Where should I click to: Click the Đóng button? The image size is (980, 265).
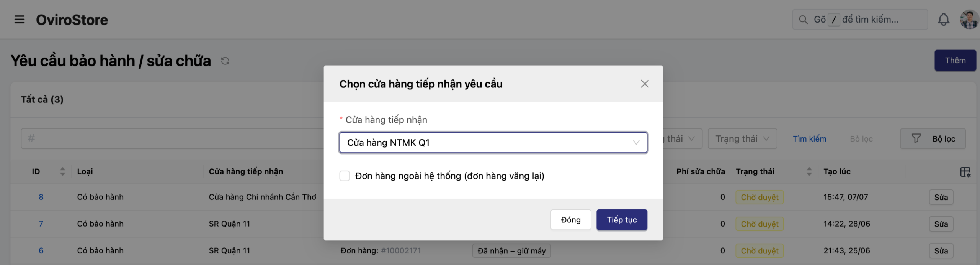tap(570, 220)
